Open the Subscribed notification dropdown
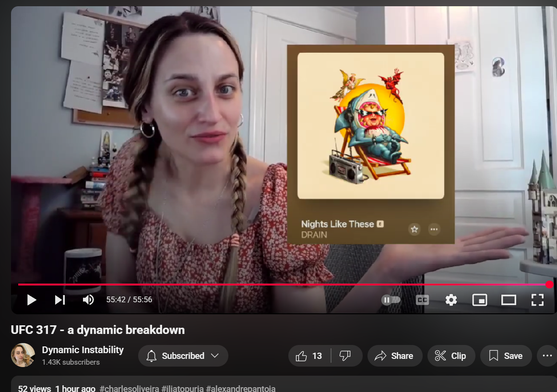Viewport: 557px width, 392px height. pos(183,356)
